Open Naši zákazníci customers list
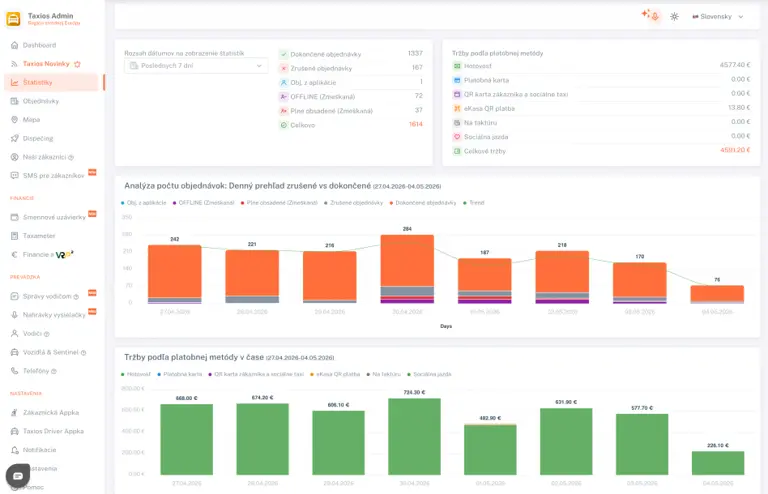The width and height of the screenshot is (768, 494). click(x=44, y=157)
